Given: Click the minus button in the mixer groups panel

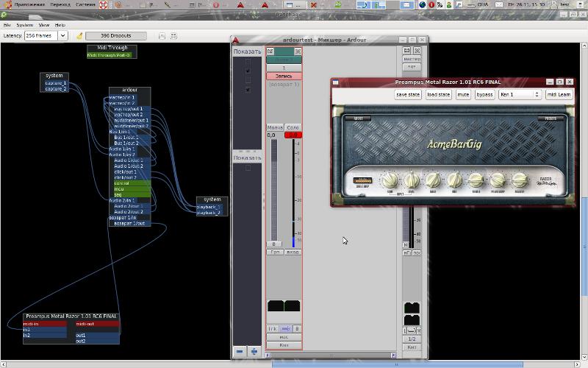Looking at the screenshot, I should [x=240, y=352].
